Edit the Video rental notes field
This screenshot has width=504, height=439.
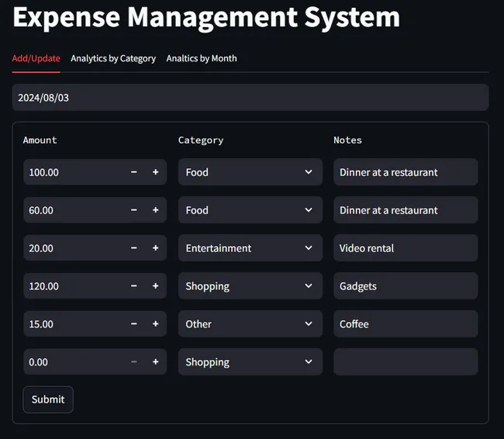pos(406,248)
